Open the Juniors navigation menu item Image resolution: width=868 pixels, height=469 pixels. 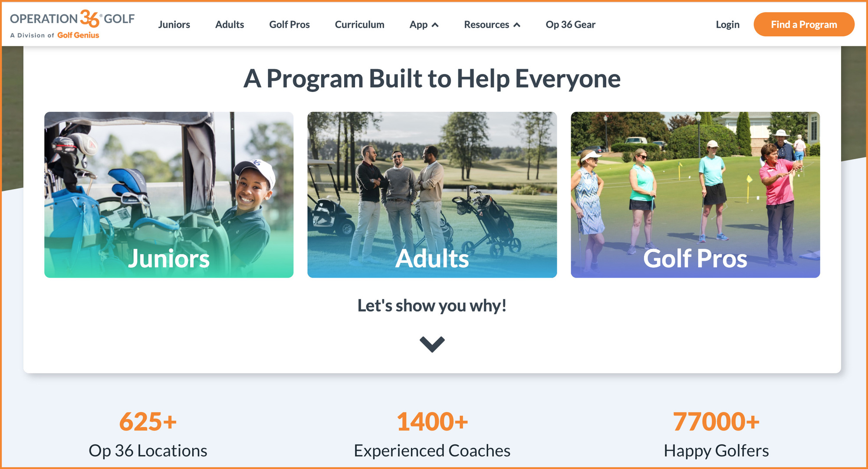click(174, 24)
